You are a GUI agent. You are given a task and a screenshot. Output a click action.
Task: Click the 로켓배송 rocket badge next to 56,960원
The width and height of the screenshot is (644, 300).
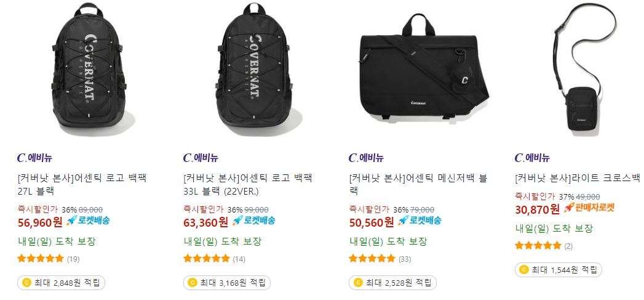tap(88, 221)
